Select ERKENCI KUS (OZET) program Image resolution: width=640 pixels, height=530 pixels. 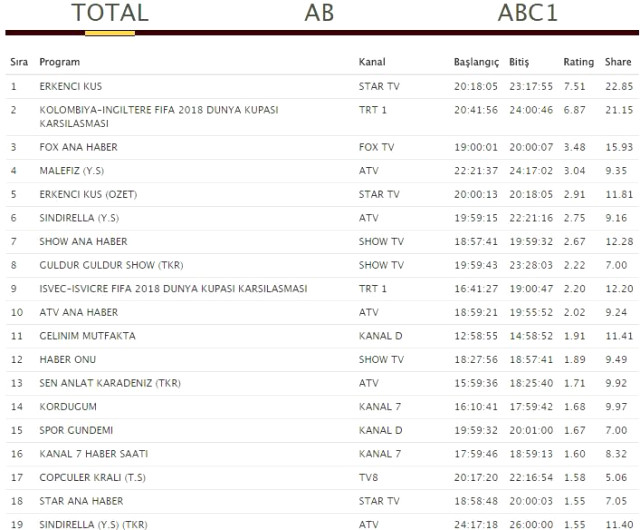point(88,194)
